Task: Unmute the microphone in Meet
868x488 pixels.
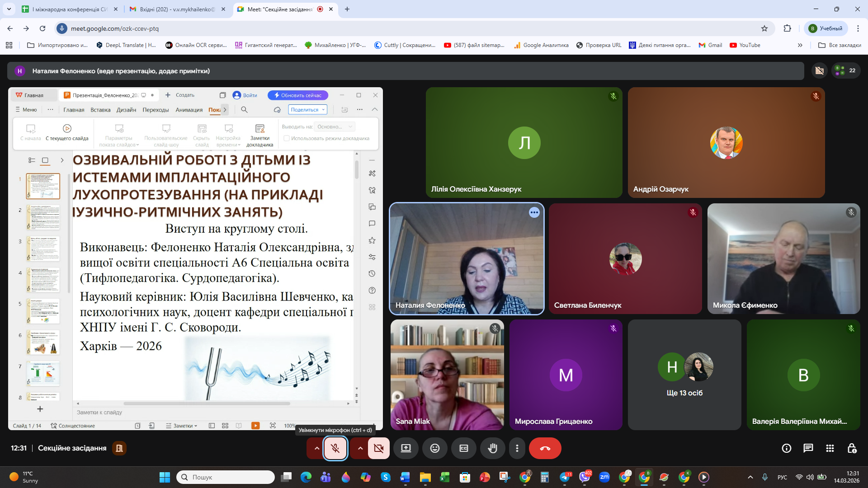Action: coord(335,448)
